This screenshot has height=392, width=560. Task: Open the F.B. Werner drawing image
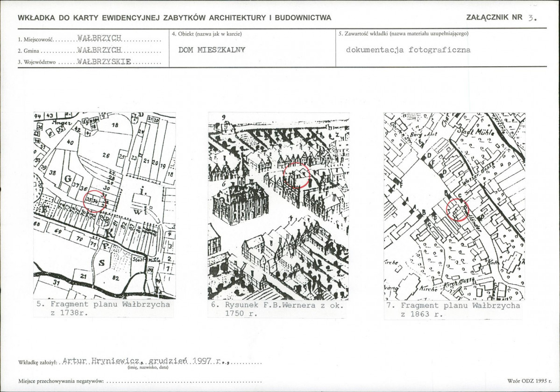(278, 205)
